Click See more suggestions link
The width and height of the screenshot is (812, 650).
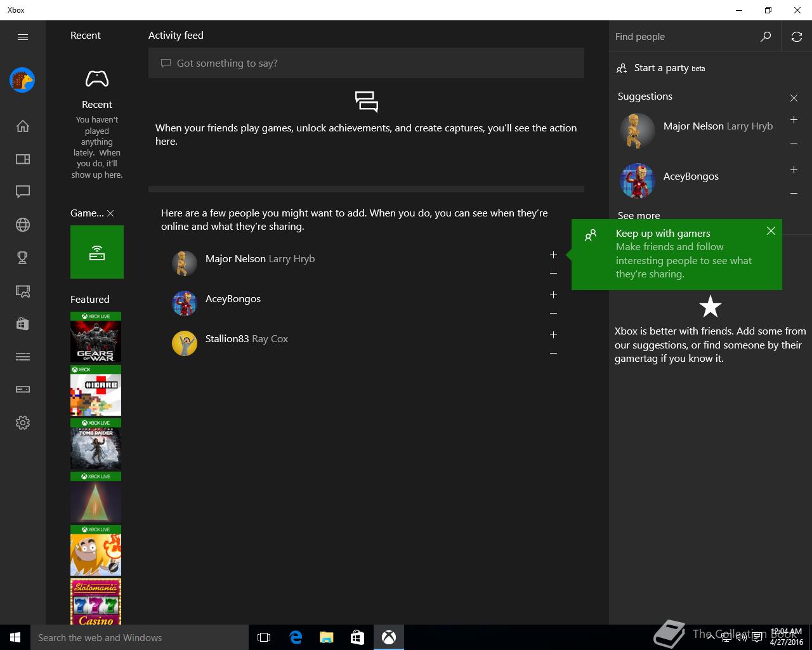(x=639, y=215)
